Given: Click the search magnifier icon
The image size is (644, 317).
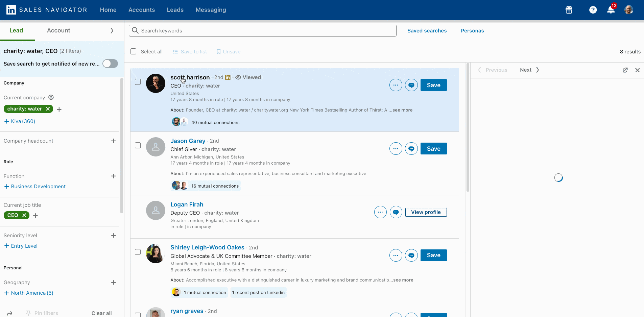Looking at the screenshot, I should [135, 30].
